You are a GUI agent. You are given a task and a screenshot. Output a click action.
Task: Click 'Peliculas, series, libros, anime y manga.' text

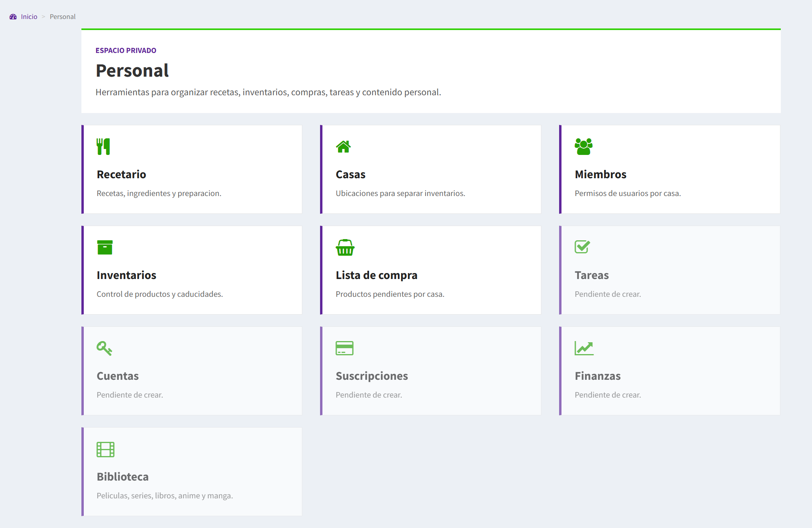click(165, 496)
